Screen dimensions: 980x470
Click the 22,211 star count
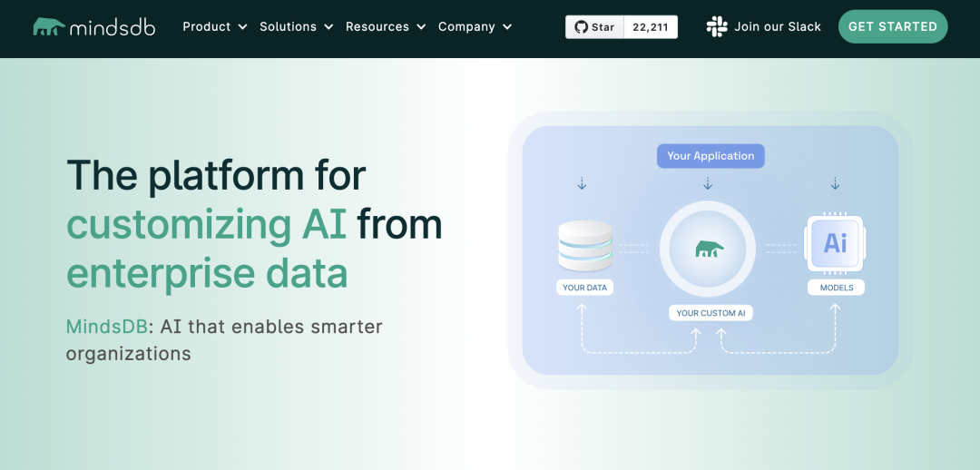[x=651, y=27]
